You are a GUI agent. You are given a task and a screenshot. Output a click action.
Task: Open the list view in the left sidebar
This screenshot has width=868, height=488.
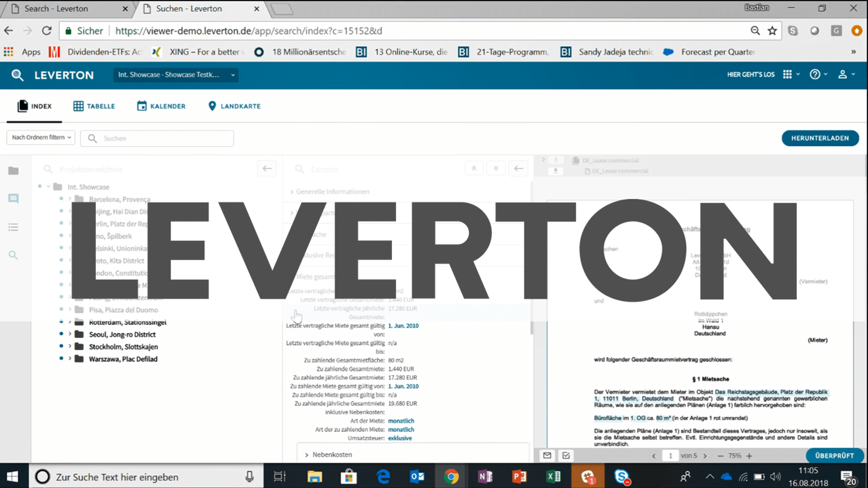(x=13, y=227)
